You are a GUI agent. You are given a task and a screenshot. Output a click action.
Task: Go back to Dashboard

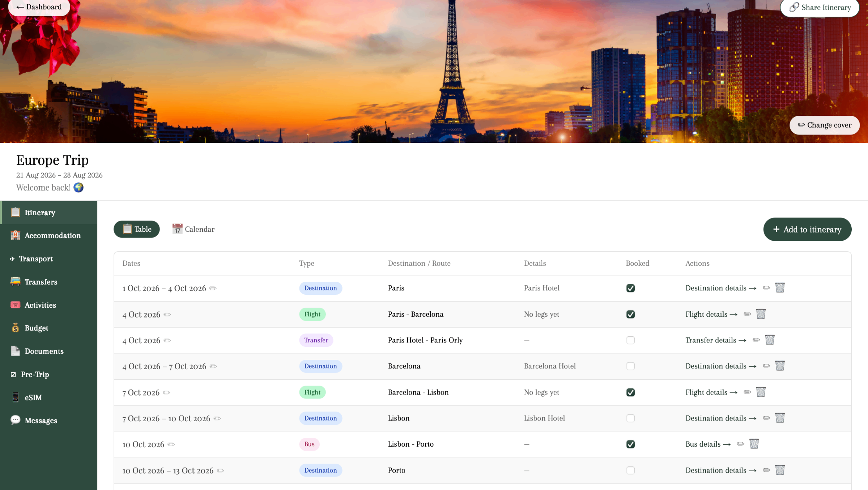tap(39, 7)
